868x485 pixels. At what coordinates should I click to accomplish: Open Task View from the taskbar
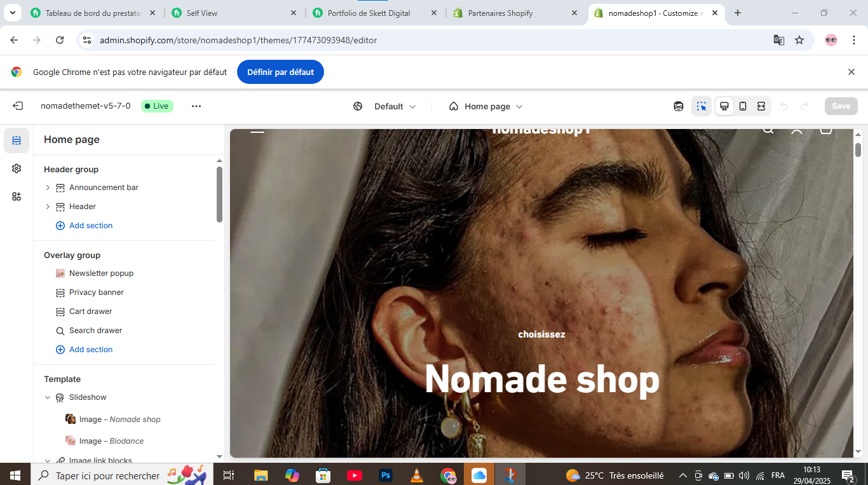coord(229,475)
